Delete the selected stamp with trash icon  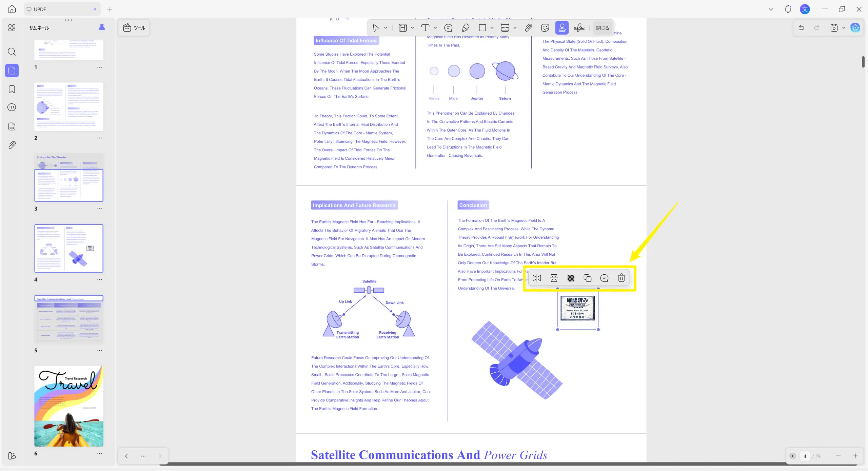coord(621,278)
